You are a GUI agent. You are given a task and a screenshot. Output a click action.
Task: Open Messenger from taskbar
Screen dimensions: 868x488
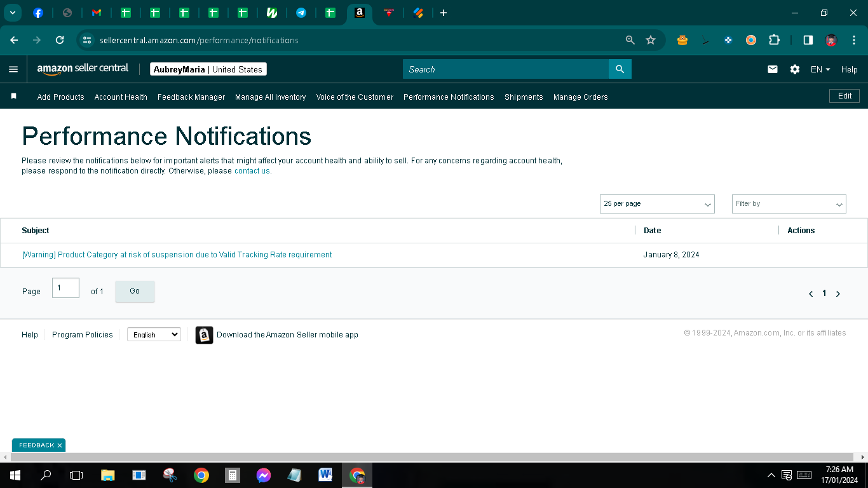coord(264,475)
